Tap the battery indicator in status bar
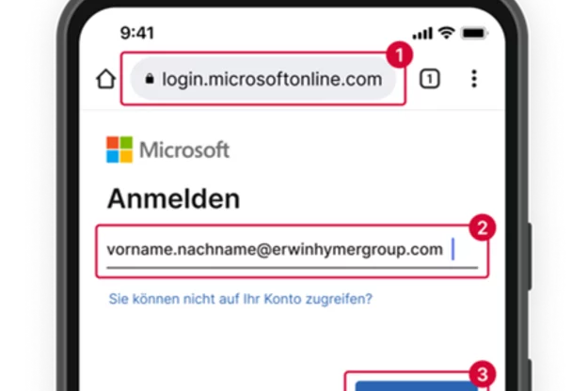Viewport: 588px width, 391px height. click(474, 33)
